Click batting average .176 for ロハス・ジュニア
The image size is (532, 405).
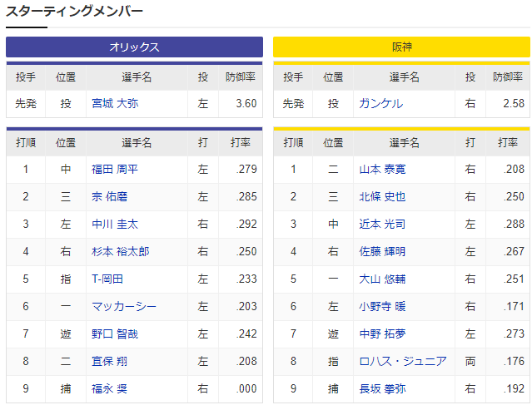514,361
